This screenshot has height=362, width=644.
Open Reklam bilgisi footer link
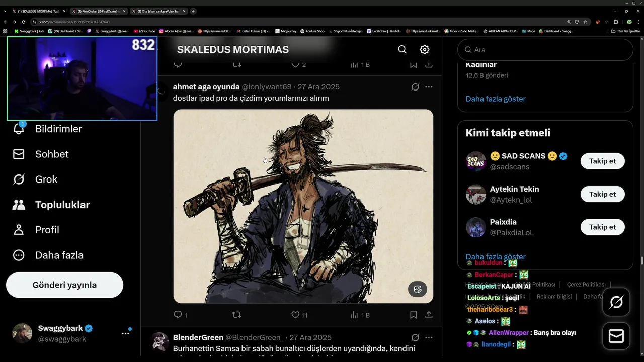(x=554, y=297)
